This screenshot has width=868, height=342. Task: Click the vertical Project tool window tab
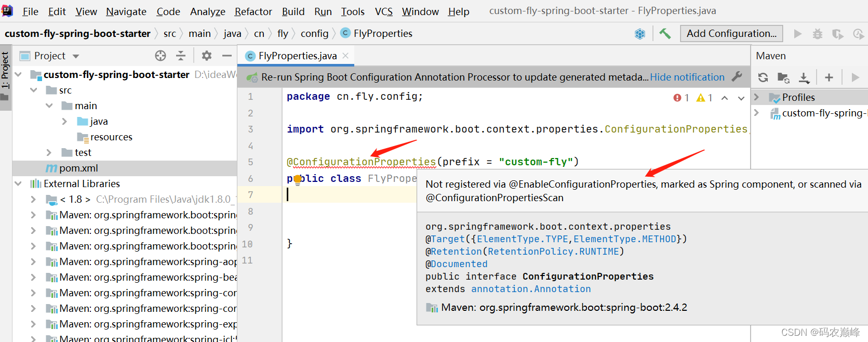pos(6,77)
